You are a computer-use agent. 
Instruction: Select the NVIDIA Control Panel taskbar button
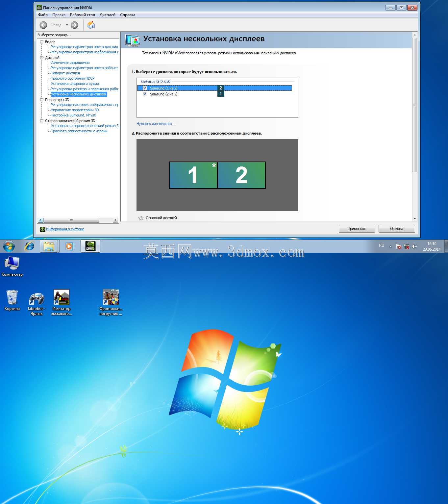90,246
